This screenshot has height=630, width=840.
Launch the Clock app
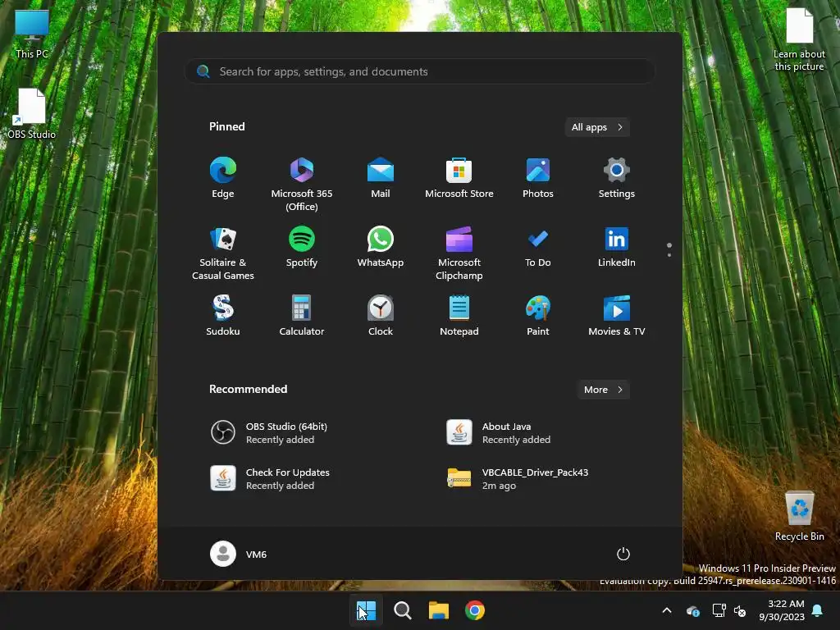pyautogui.click(x=381, y=316)
